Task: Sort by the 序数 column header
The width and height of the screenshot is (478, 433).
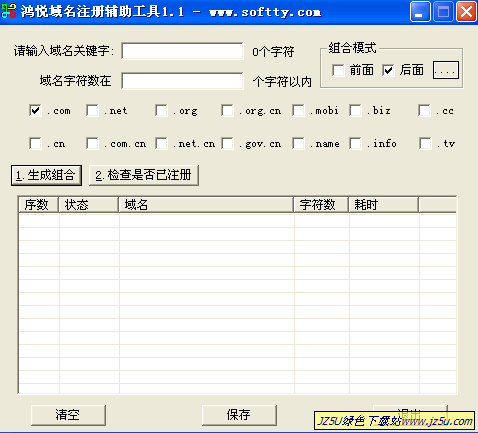Action: coord(39,204)
